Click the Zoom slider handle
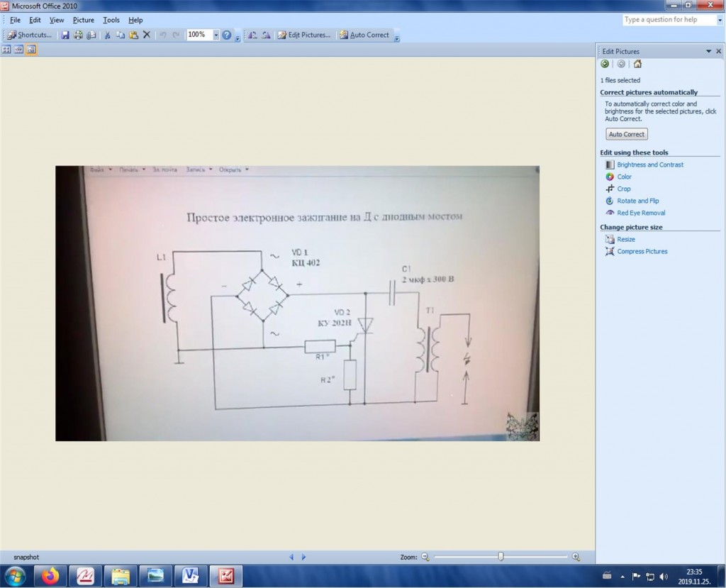Screen dimensions: 726x588 tap(501, 558)
